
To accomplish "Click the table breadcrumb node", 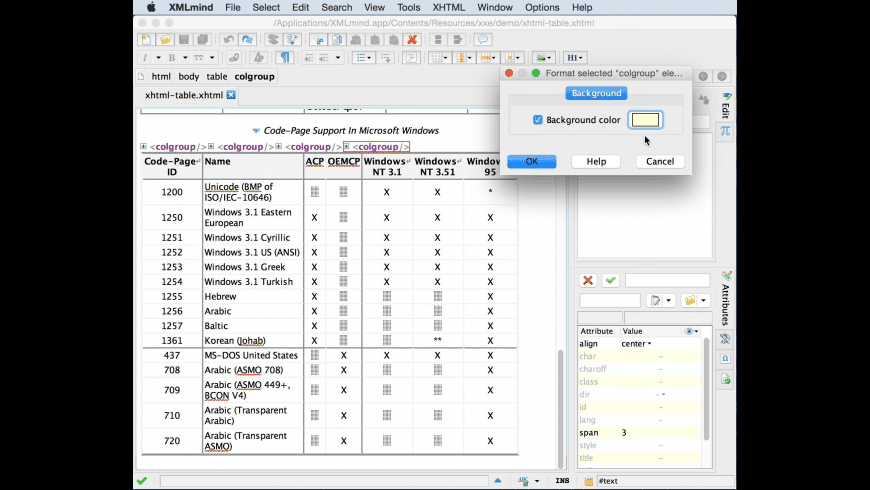I will (x=217, y=77).
